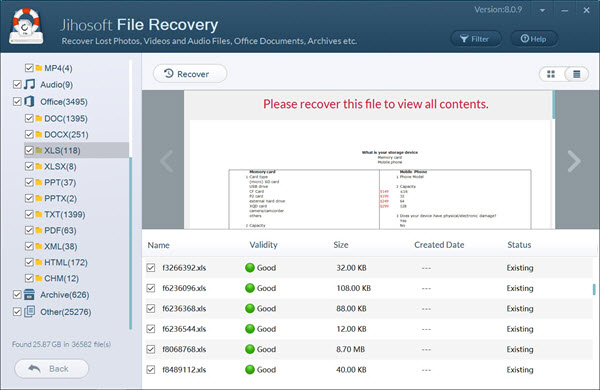
Task: Click the file list vertical scrollbar
Action: point(594,289)
